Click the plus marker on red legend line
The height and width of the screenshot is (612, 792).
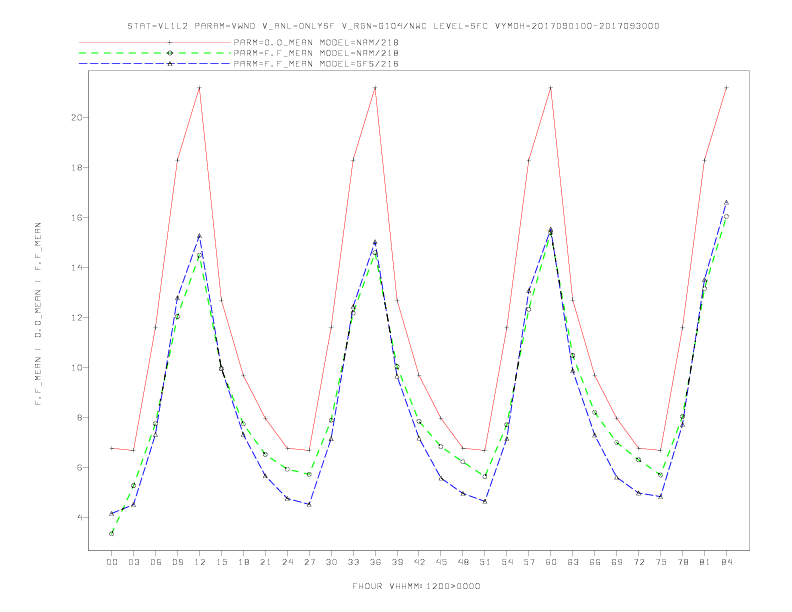tap(170, 42)
